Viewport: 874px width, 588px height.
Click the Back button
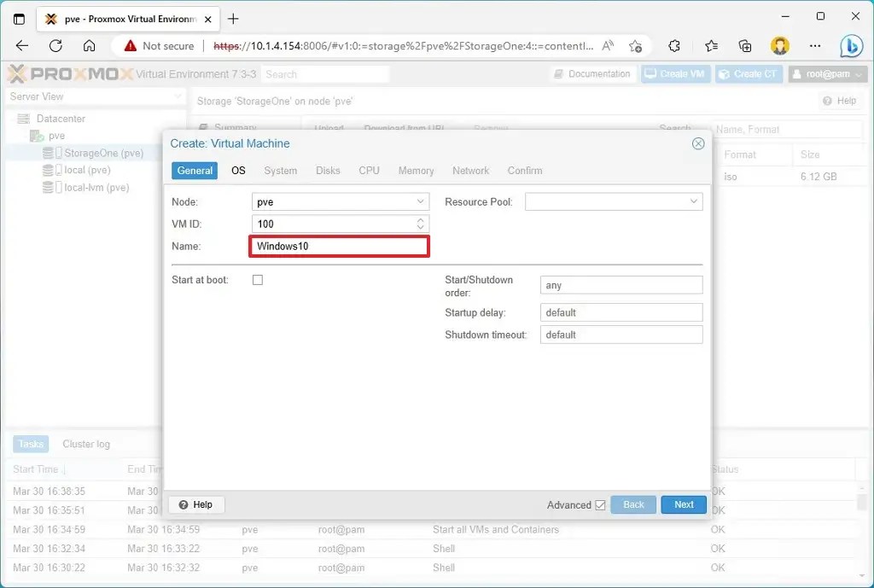point(633,504)
